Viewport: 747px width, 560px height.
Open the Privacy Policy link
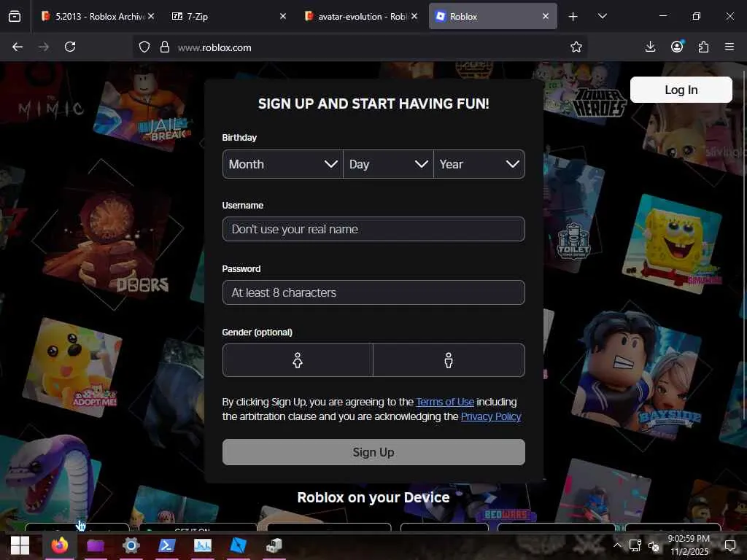(x=491, y=416)
